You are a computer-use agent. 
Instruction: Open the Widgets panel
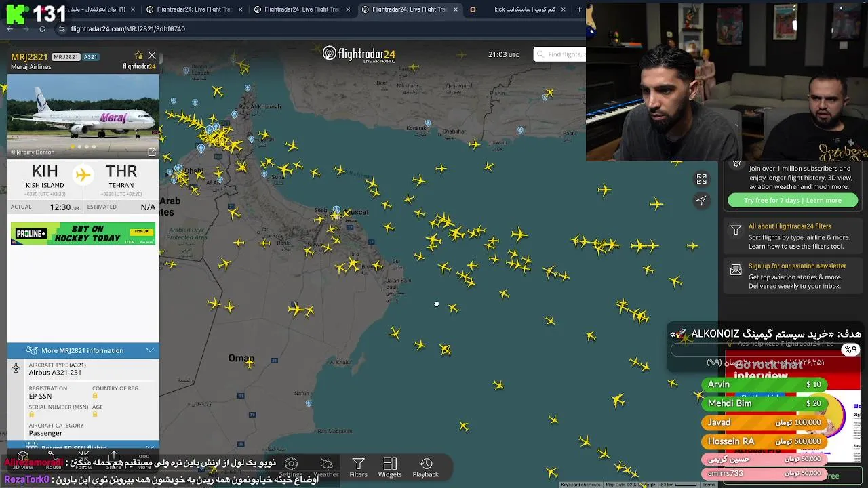point(390,468)
